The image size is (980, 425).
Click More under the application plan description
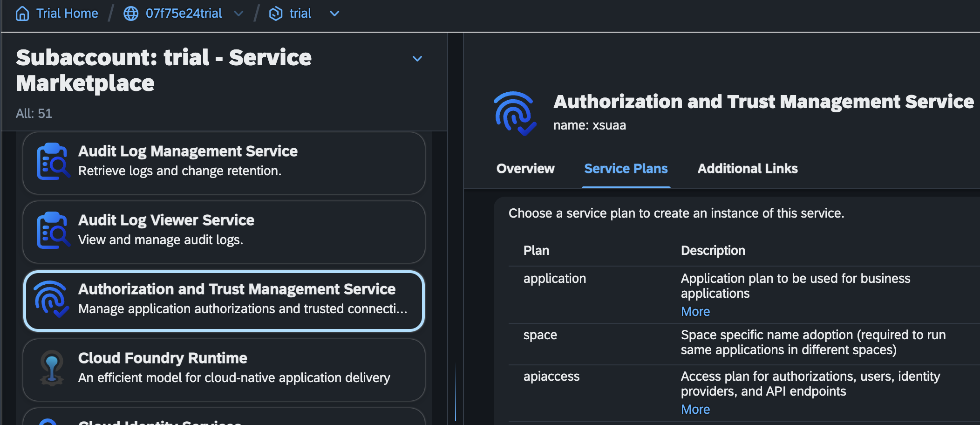[x=695, y=311]
